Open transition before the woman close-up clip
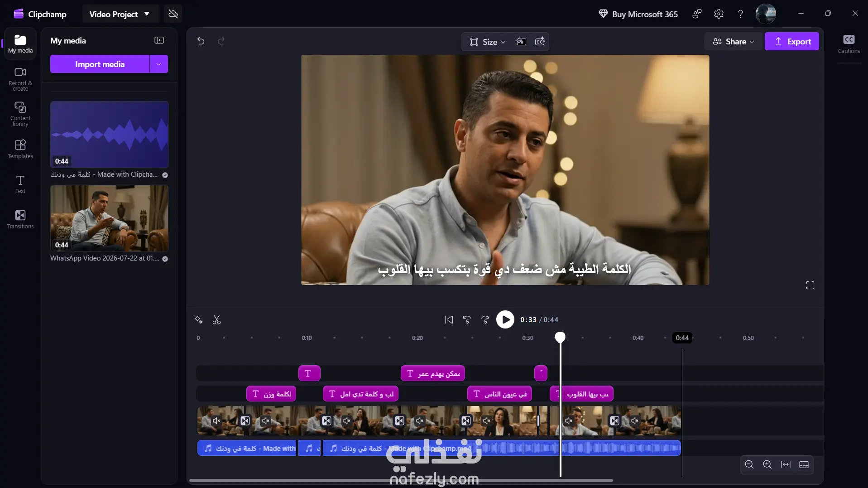The height and width of the screenshot is (488, 868). tap(466, 420)
